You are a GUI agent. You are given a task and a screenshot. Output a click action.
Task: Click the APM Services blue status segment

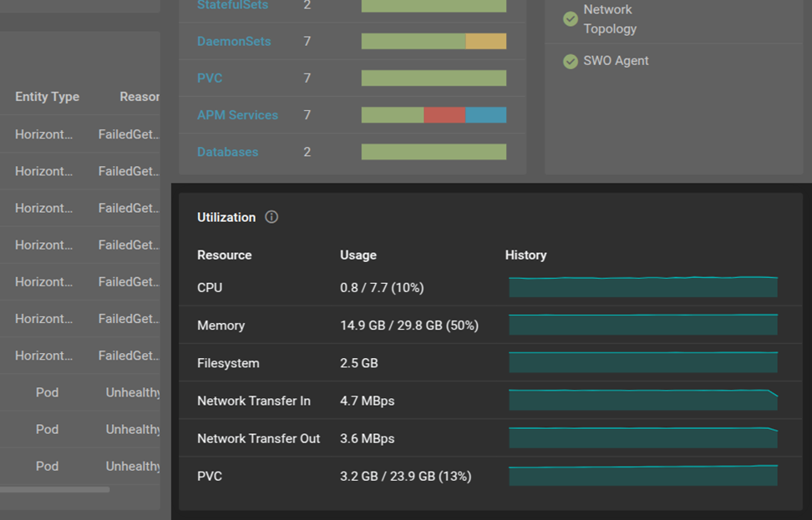[x=485, y=115]
